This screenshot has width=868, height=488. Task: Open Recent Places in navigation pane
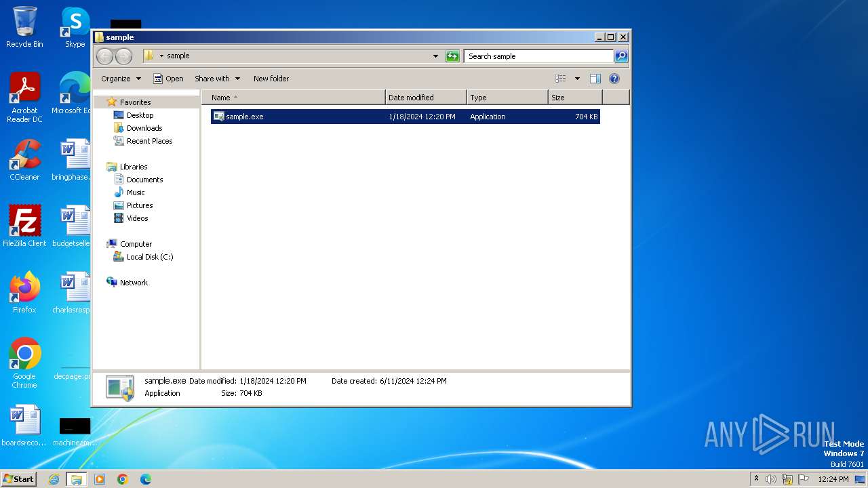click(149, 141)
